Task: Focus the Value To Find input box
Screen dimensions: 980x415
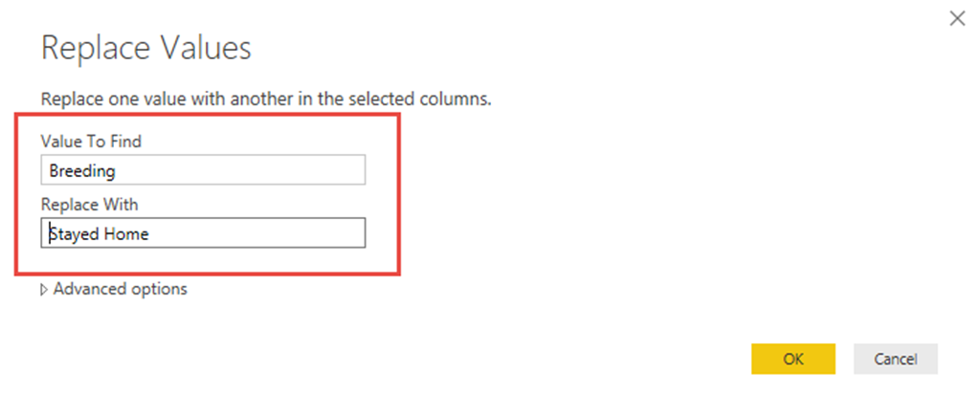Action: point(203,170)
